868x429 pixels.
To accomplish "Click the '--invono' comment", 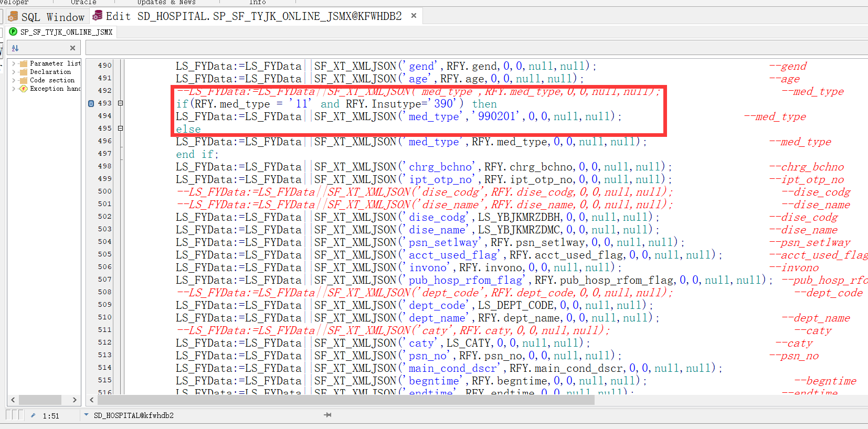I will pyautogui.click(x=794, y=267).
